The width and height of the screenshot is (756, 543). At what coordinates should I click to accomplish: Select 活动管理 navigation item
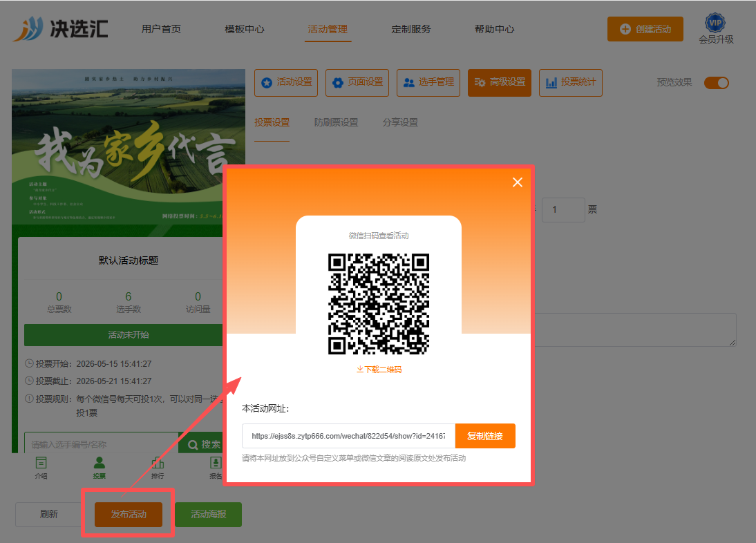point(328,29)
